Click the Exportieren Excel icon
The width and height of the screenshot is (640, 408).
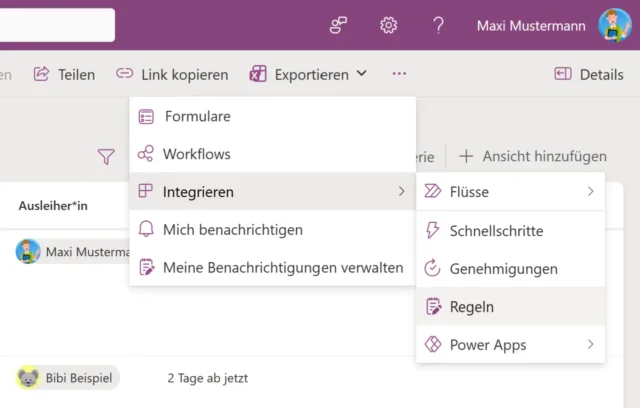258,74
